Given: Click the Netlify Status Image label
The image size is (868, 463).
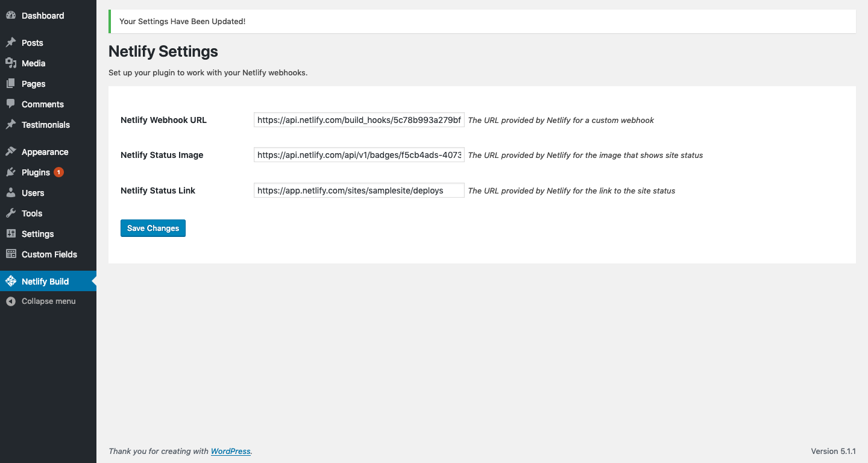Looking at the screenshot, I should pos(162,155).
